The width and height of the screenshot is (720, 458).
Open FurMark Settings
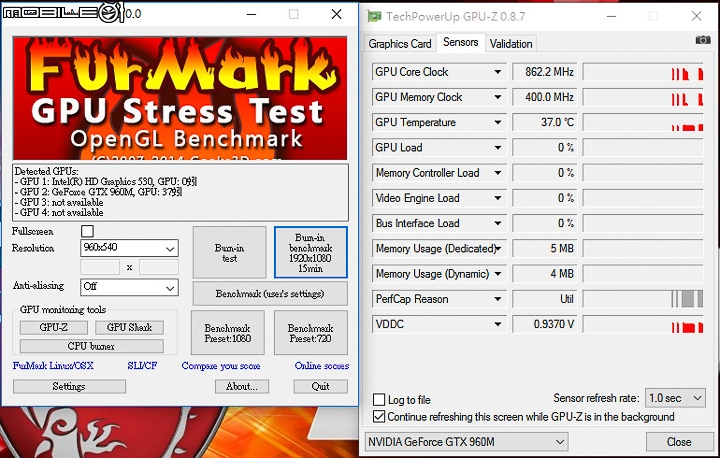(69, 386)
